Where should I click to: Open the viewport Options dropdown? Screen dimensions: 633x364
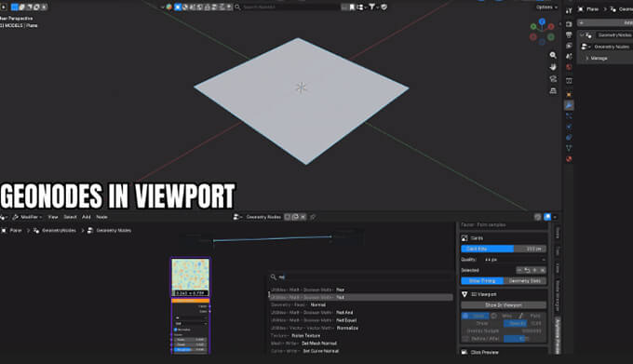click(x=547, y=7)
